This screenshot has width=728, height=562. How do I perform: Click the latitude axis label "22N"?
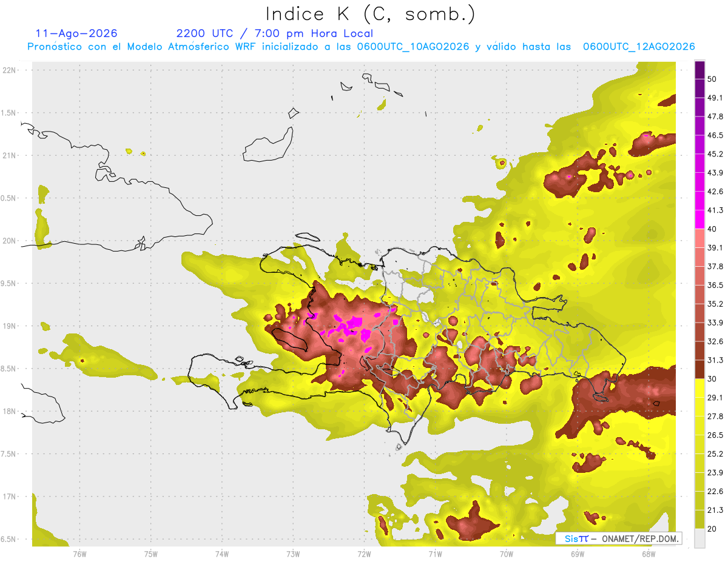tap(10, 70)
